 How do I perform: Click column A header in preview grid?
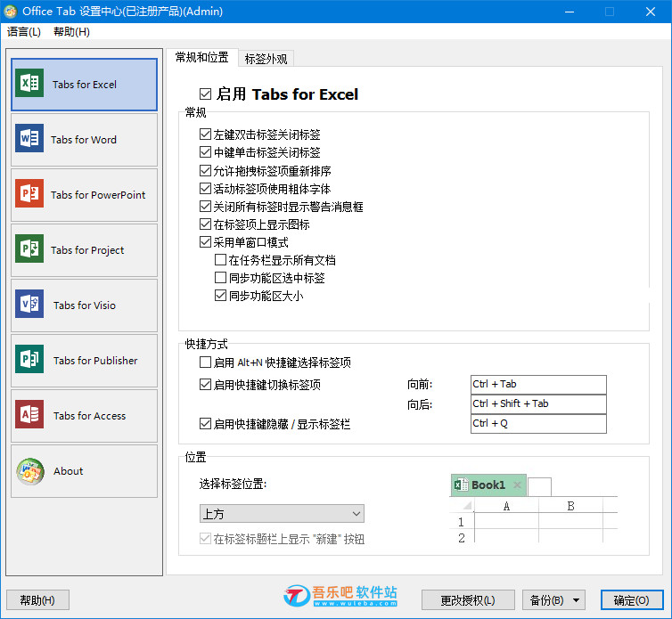(x=506, y=506)
